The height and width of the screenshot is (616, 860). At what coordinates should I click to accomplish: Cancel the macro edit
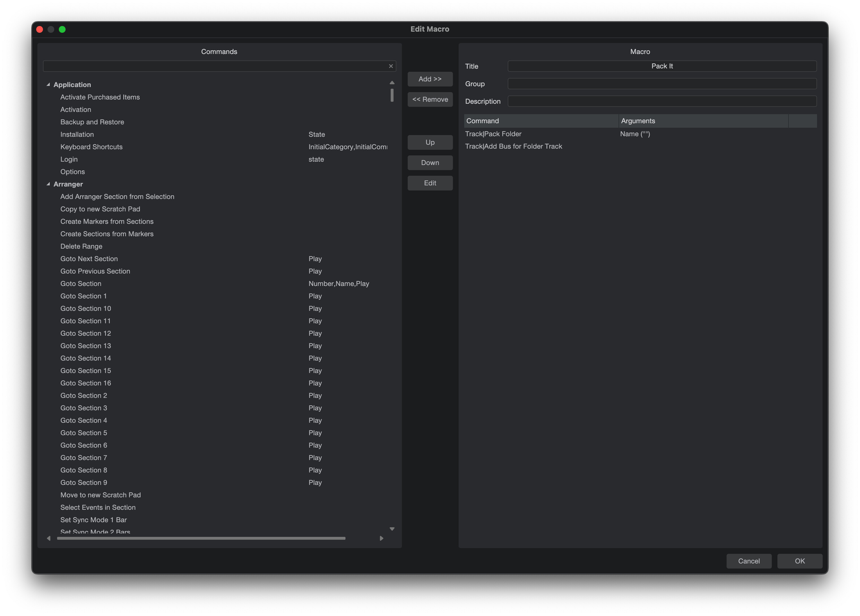coord(749,561)
